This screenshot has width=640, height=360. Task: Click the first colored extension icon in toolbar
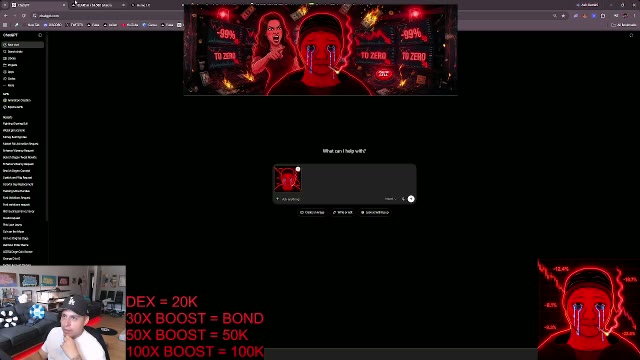click(576, 16)
